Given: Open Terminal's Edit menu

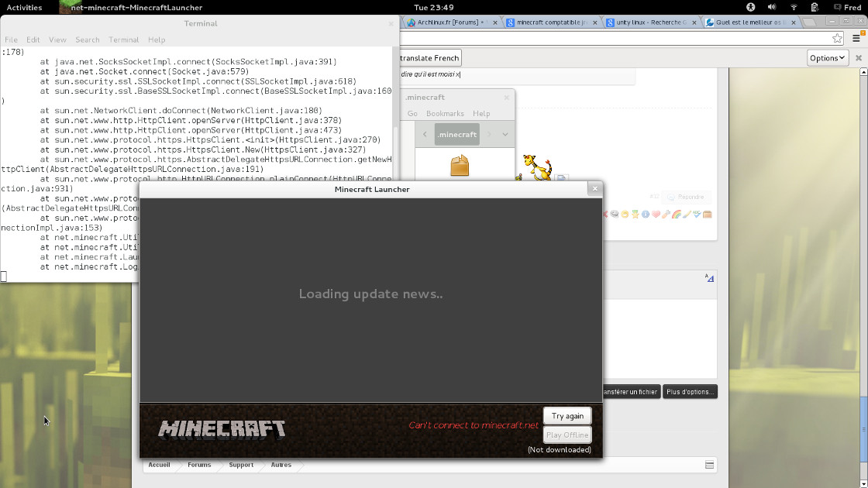Looking at the screenshot, I should (x=33, y=40).
